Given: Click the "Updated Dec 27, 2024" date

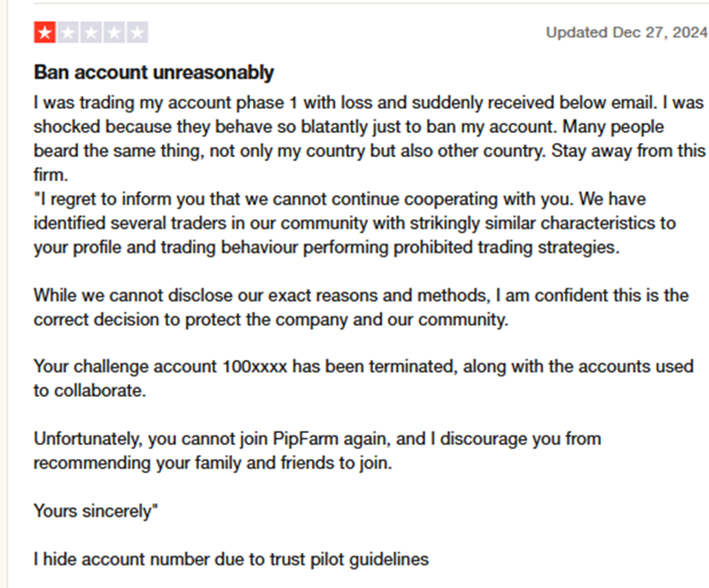Looking at the screenshot, I should point(626,33).
